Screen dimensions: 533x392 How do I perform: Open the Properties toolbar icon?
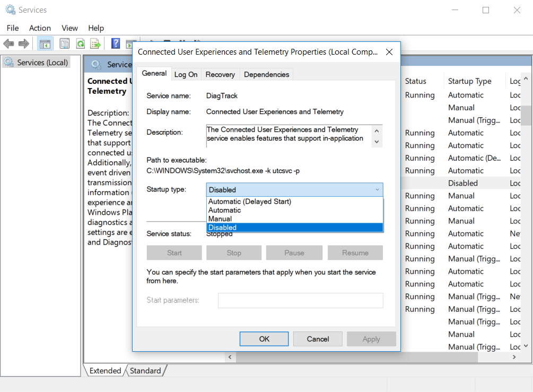coord(65,43)
